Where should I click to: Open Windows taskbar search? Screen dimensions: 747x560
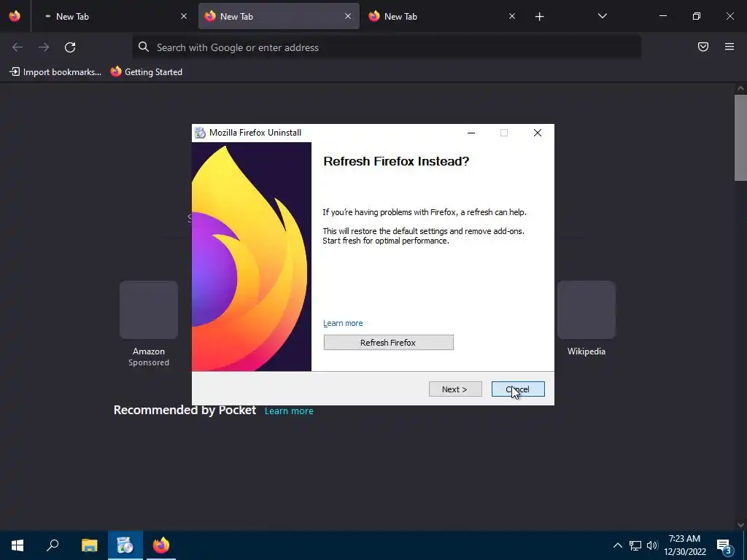[x=53, y=545]
